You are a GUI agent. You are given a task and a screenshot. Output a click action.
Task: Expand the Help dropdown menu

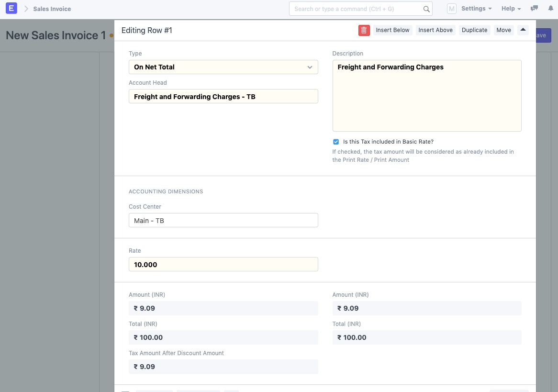[511, 9]
